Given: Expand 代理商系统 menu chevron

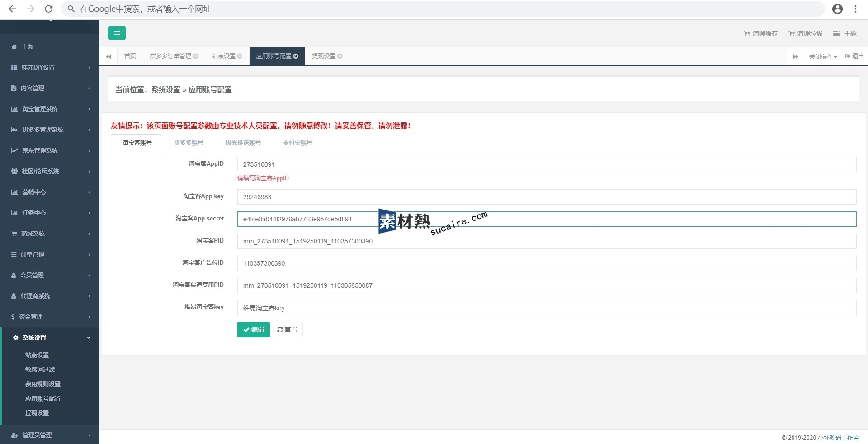Looking at the screenshot, I should [90, 296].
